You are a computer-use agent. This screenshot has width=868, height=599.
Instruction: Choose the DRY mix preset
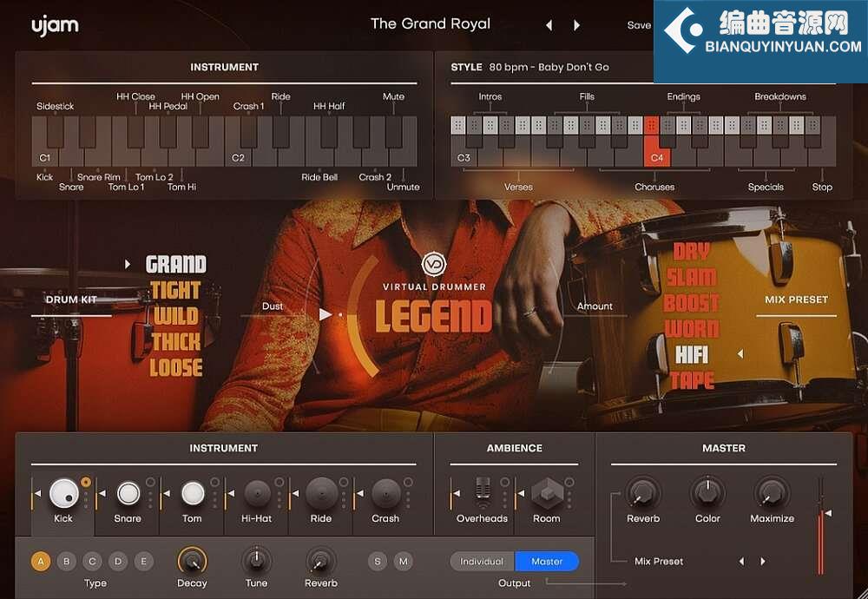692,252
